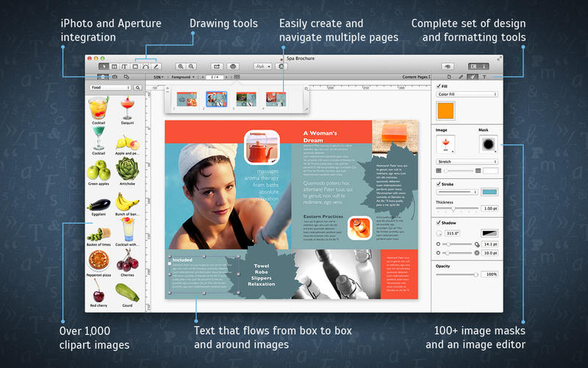Select the arrow selection tool
The image size is (588, 368).
104,66
